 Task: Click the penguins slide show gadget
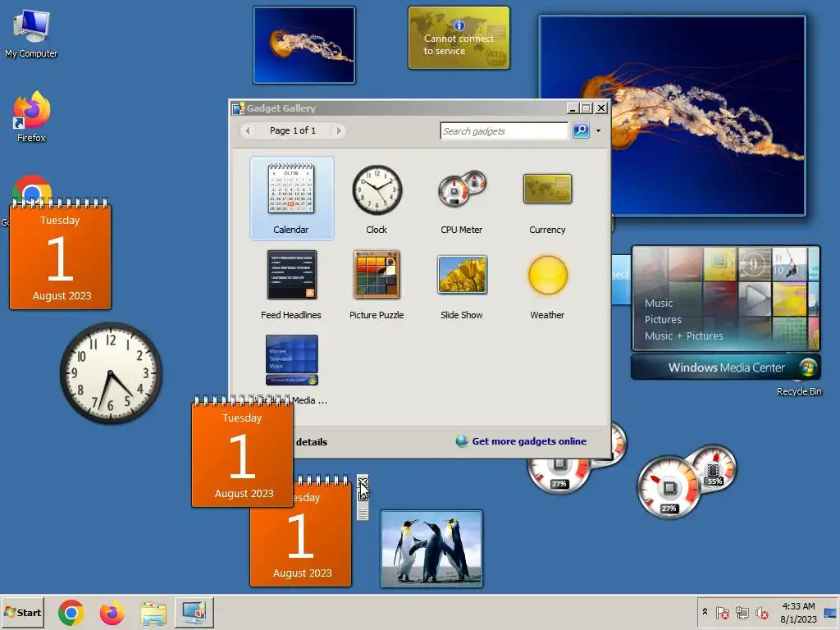pyautogui.click(x=431, y=549)
